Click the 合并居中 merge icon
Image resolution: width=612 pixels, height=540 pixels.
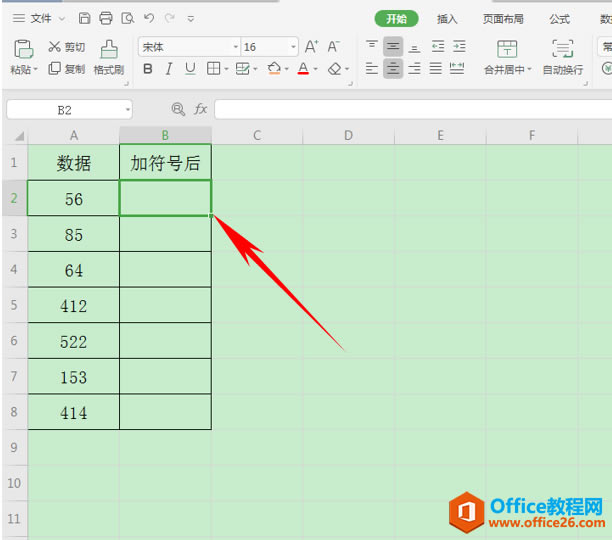coord(507,50)
